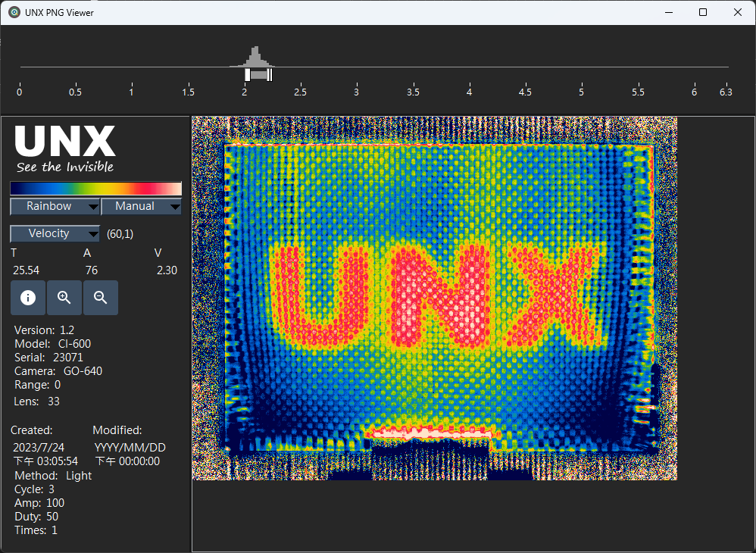Click the zoom in magnifier button

64,298
